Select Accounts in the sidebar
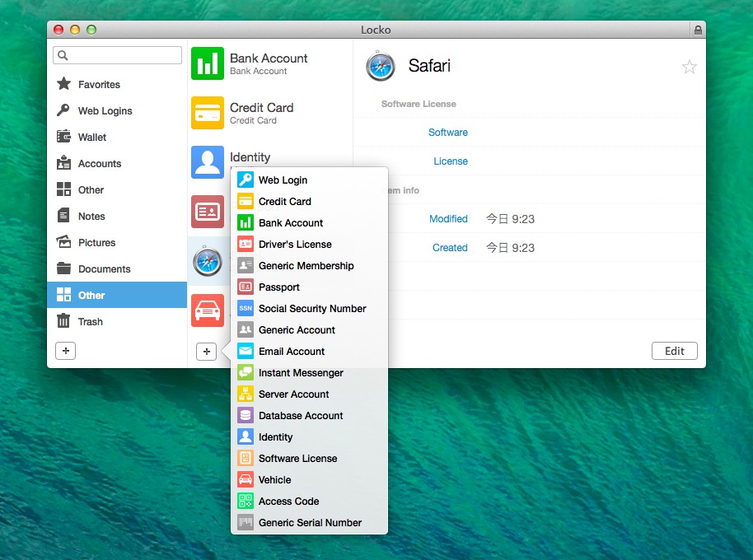Viewport: 753px width, 560px height. [117, 163]
